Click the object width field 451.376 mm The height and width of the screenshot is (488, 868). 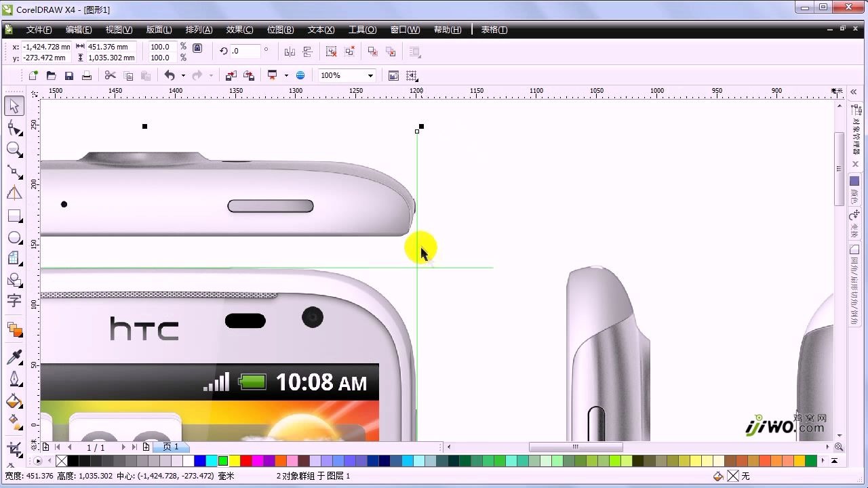pos(111,47)
